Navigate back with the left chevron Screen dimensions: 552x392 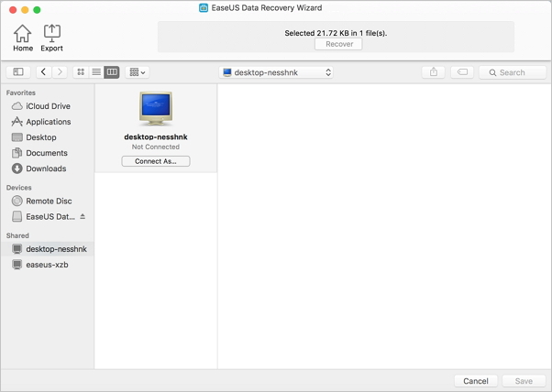(x=44, y=72)
